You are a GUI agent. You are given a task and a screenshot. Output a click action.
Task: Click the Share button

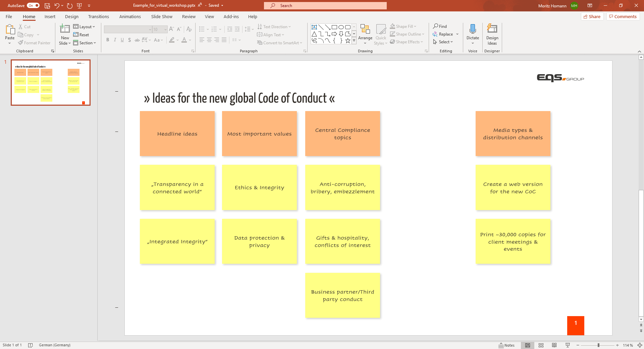click(x=592, y=16)
